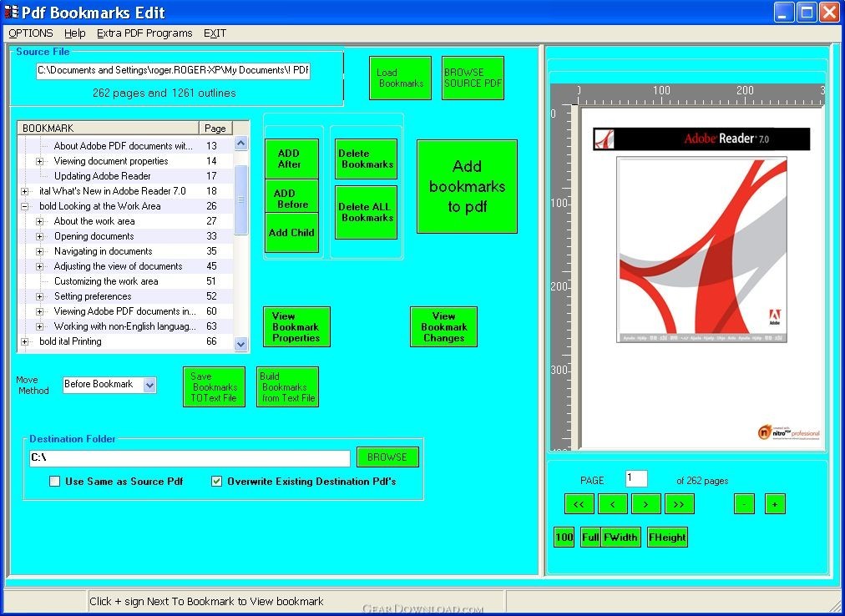Image resolution: width=845 pixels, height=616 pixels.
Task: Click Delete ALL Bookmarks button
Action: (x=366, y=212)
